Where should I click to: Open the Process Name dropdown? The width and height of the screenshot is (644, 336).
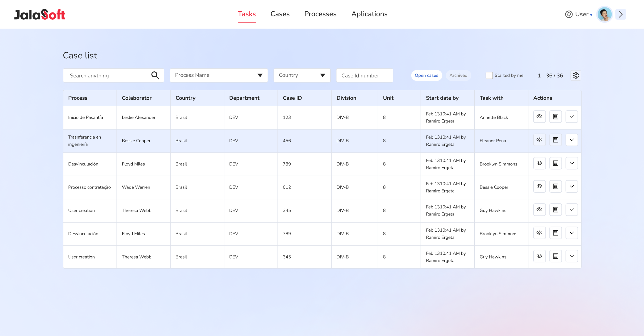tap(219, 76)
